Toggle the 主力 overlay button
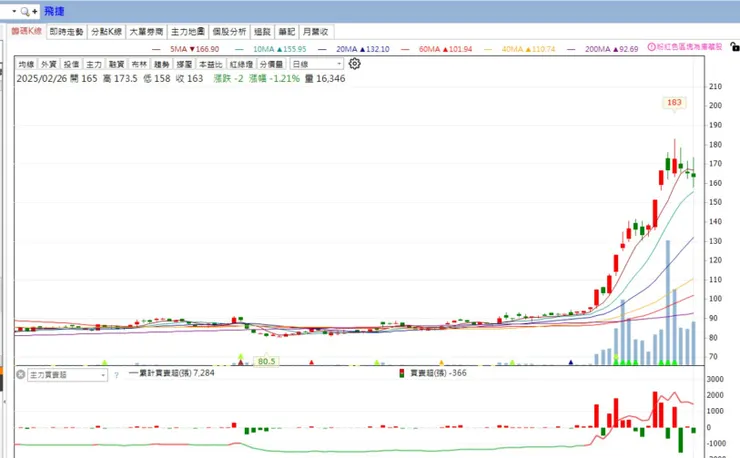This screenshot has width=740, height=458. click(94, 64)
